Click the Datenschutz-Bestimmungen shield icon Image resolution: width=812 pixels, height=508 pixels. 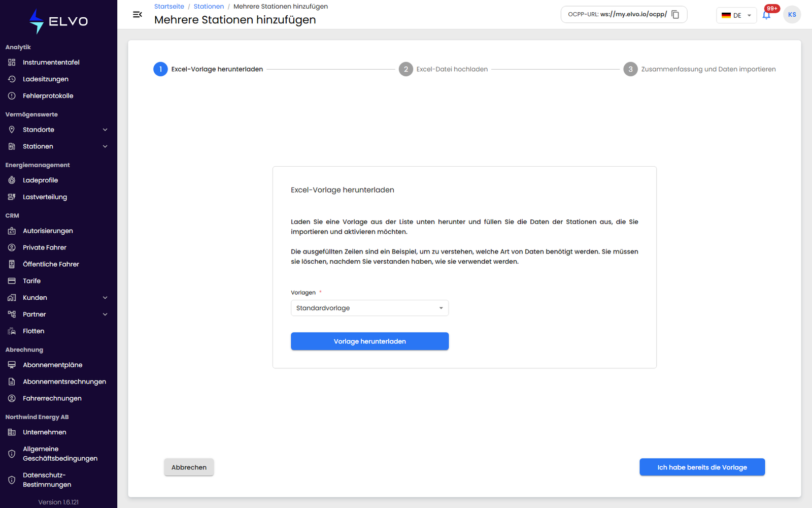point(12,480)
